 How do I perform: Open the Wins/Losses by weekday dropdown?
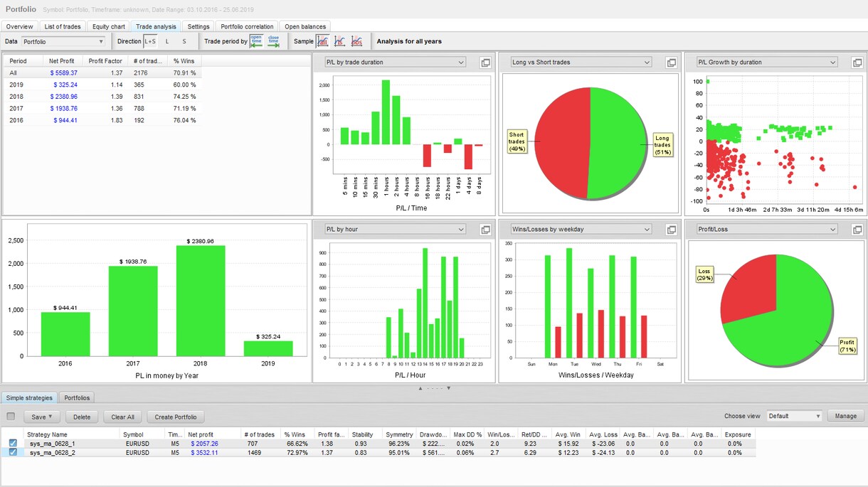click(x=581, y=230)
